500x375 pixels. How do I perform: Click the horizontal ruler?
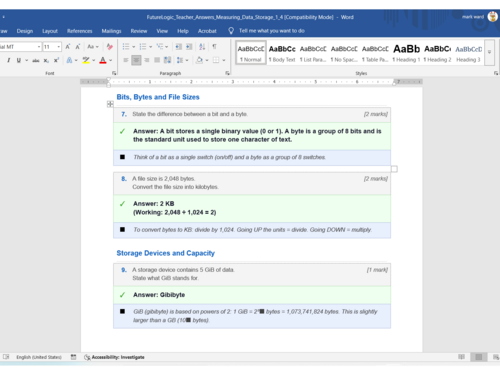[x=252, y=82]
